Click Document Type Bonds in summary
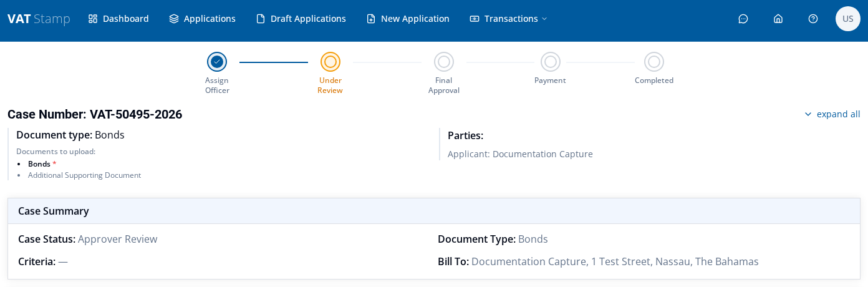The image size is (868, 287). coord(493,239)
